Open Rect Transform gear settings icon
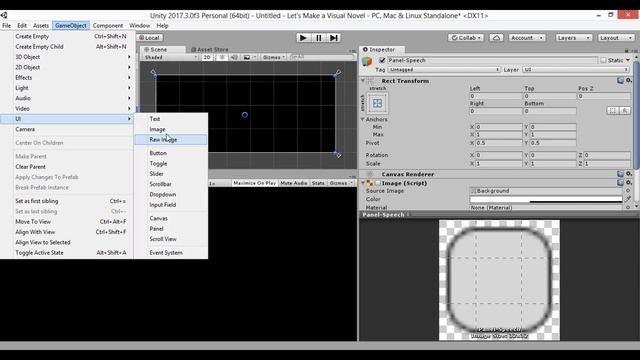The height and width of the screenshot is (360, 640). (x=629, y=80)
